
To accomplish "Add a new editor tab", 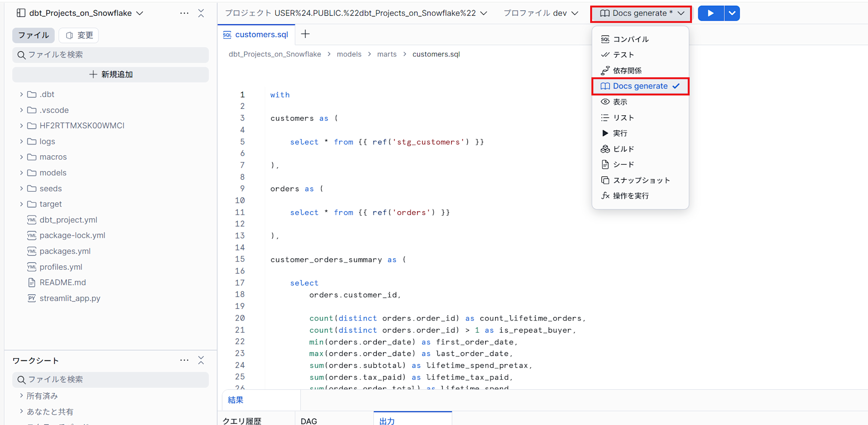I will click(x=306, y=34).
